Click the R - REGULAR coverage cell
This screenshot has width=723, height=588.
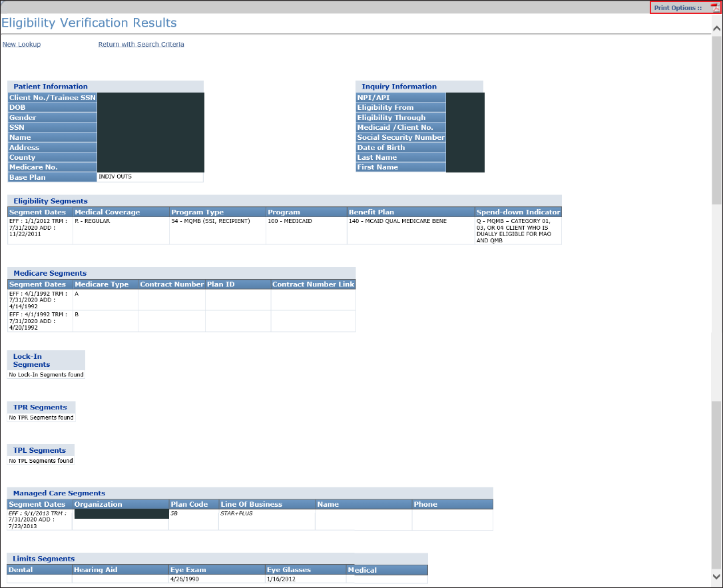[120, 230]
